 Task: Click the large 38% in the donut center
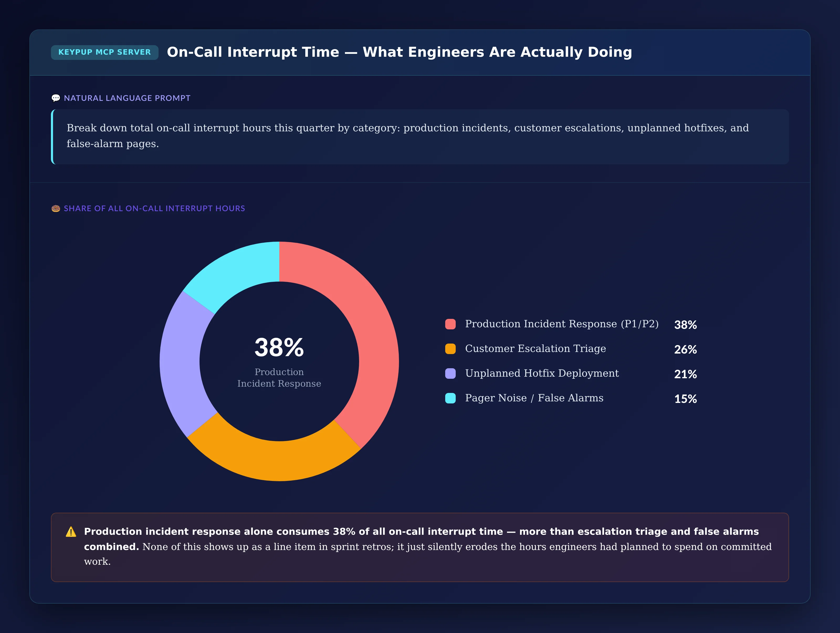[x=279, y=347]
